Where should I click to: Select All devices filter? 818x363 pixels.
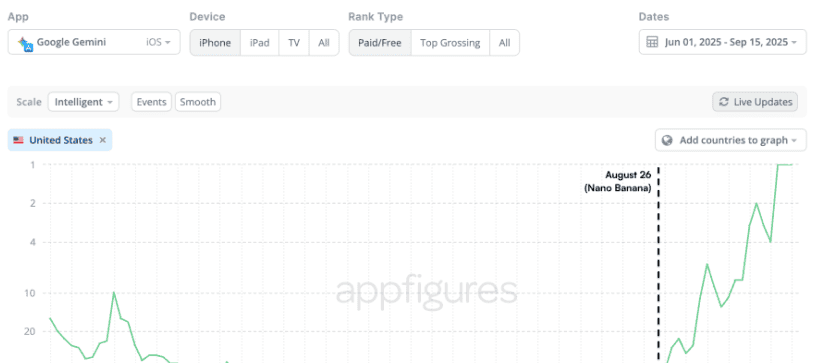point(324,43)
